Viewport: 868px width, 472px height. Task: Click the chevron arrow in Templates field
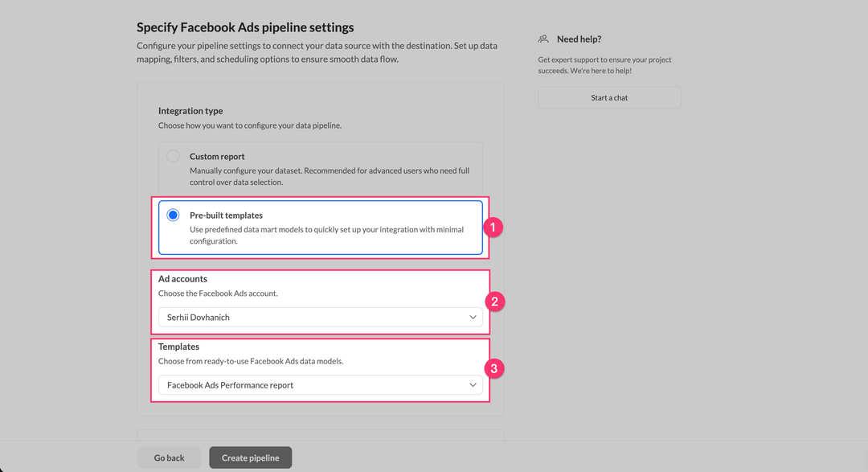point(473,385)
